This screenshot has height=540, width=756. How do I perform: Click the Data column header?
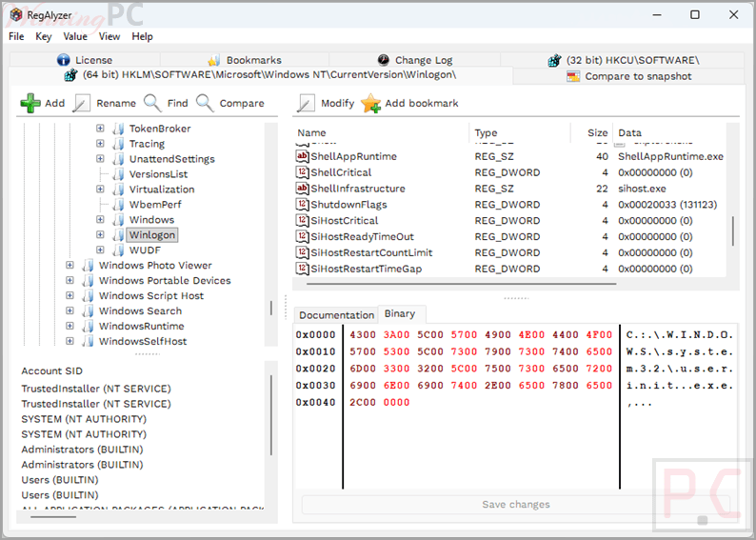(668, 133)
